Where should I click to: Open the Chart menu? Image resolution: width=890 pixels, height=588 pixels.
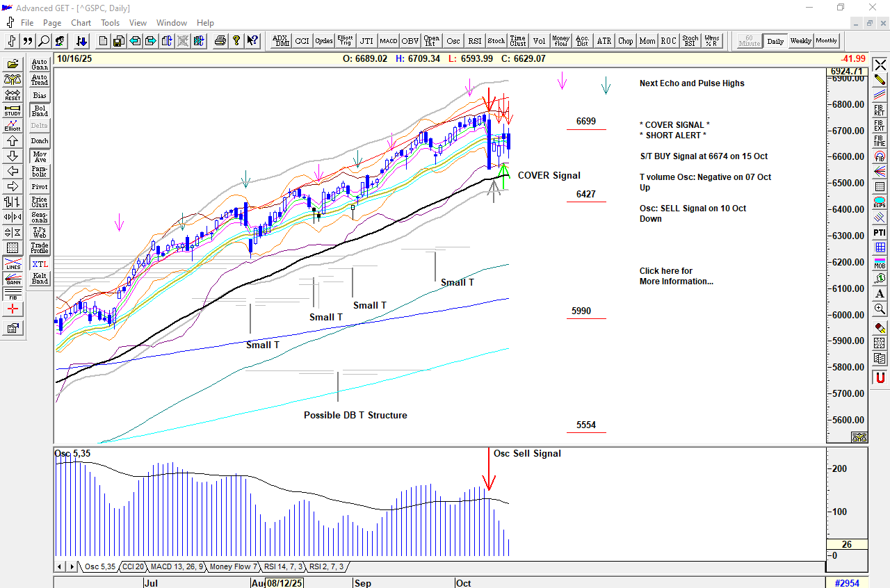pos(81,23)
